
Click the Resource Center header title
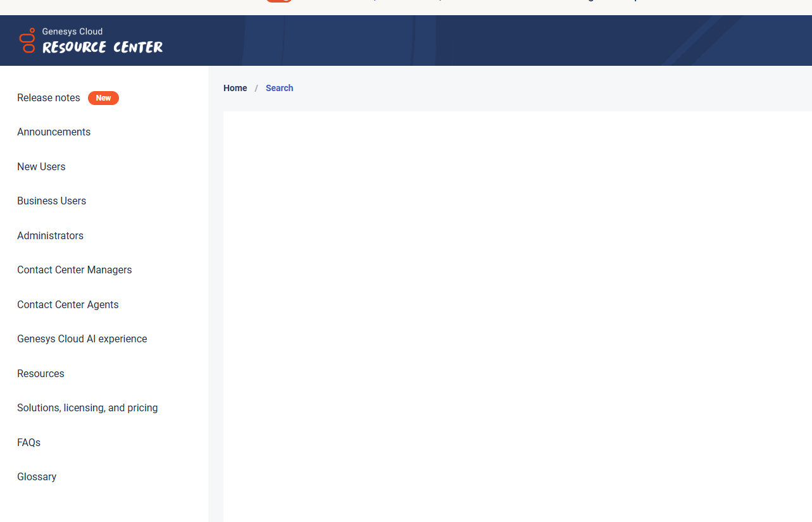[103, 47]
